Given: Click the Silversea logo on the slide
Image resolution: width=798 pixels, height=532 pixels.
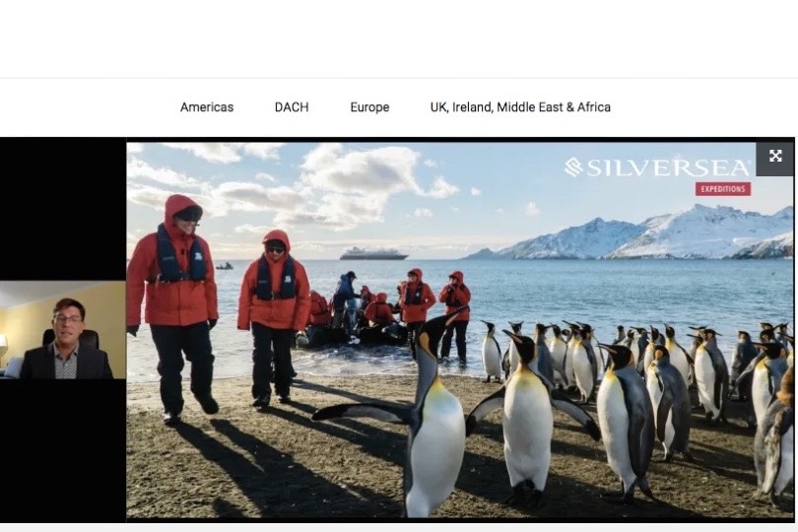Looking at the screenshot, I should (x=657, y=167).
